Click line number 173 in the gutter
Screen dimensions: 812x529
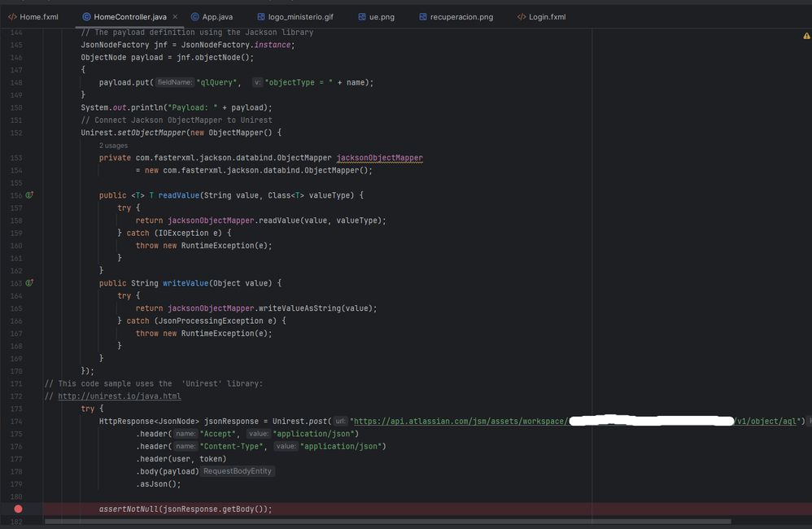[16, 409]
